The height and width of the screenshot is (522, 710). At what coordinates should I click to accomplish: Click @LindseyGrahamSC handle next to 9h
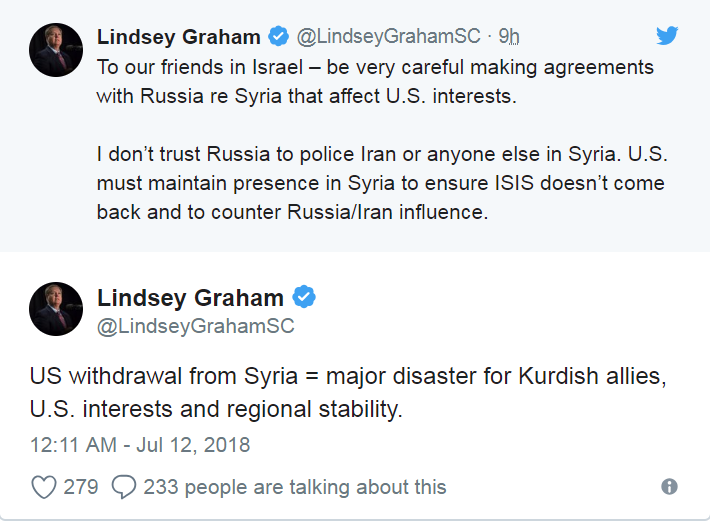click(388, 36)
